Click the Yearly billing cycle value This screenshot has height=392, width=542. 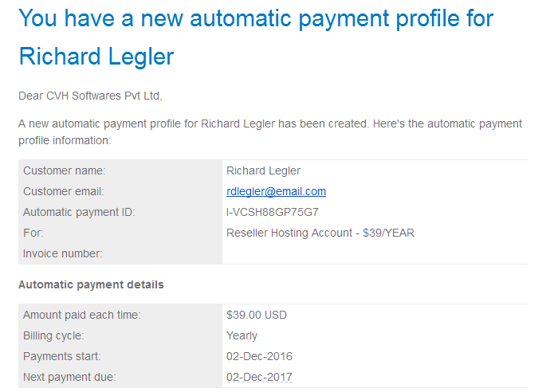click(242, 336)
